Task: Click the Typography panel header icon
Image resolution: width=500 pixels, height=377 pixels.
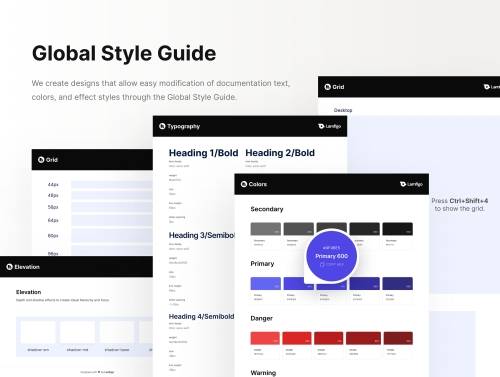Action: (x=162, y=126)
